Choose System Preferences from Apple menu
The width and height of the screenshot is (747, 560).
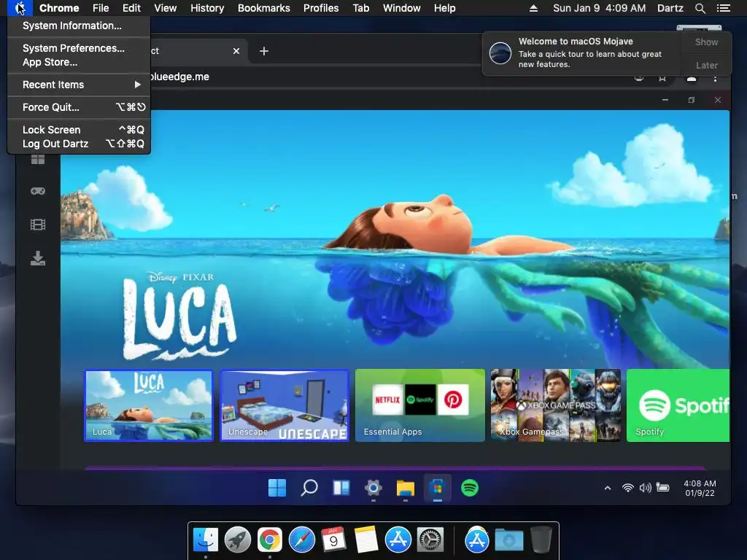point(79,48)
